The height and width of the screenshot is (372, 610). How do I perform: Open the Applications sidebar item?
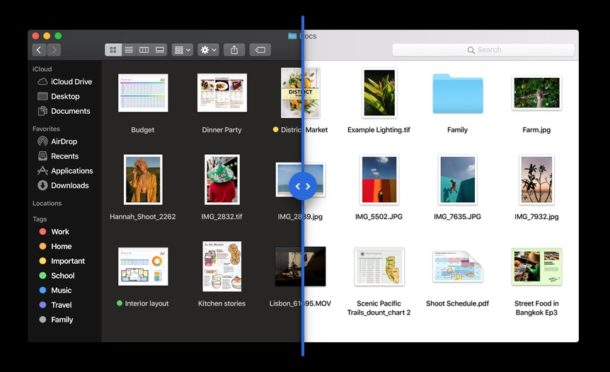(65, 171)
